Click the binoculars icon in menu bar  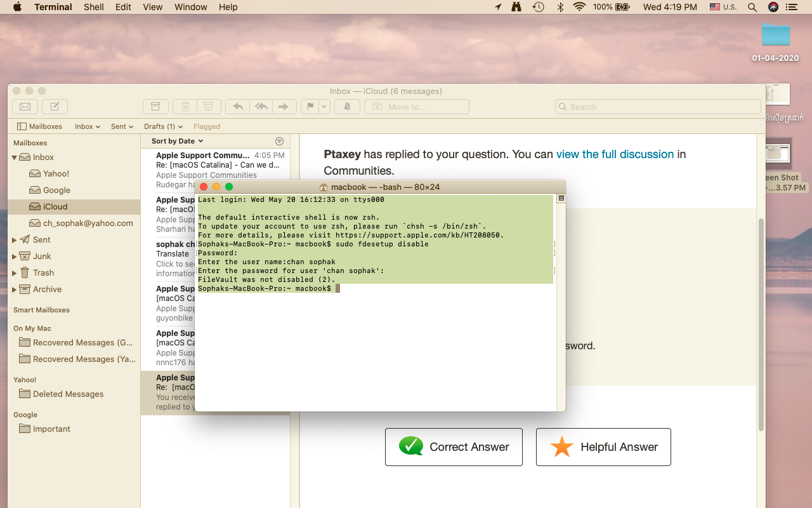[x=517, y=7]
